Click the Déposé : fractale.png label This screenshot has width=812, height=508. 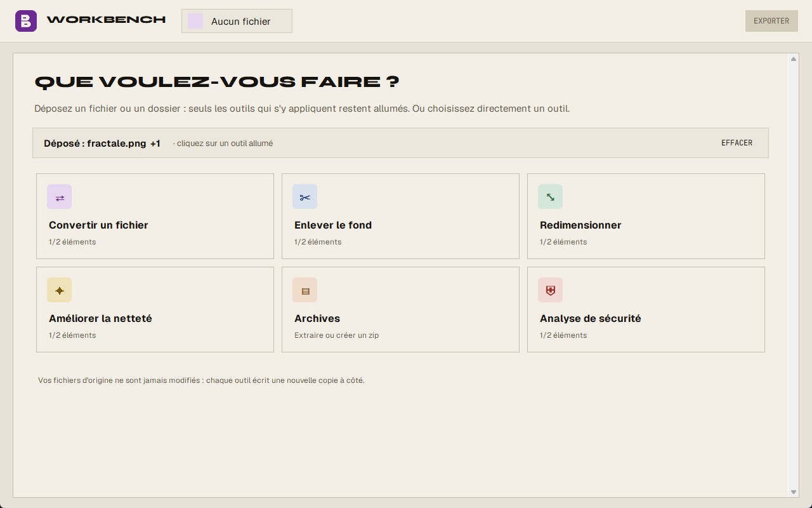point(95,144)
